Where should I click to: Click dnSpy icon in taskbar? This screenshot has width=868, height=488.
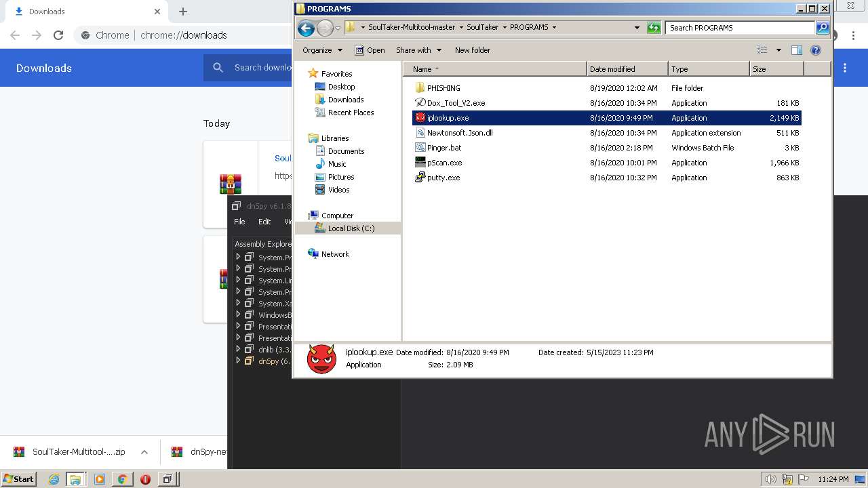click(167, 479)
